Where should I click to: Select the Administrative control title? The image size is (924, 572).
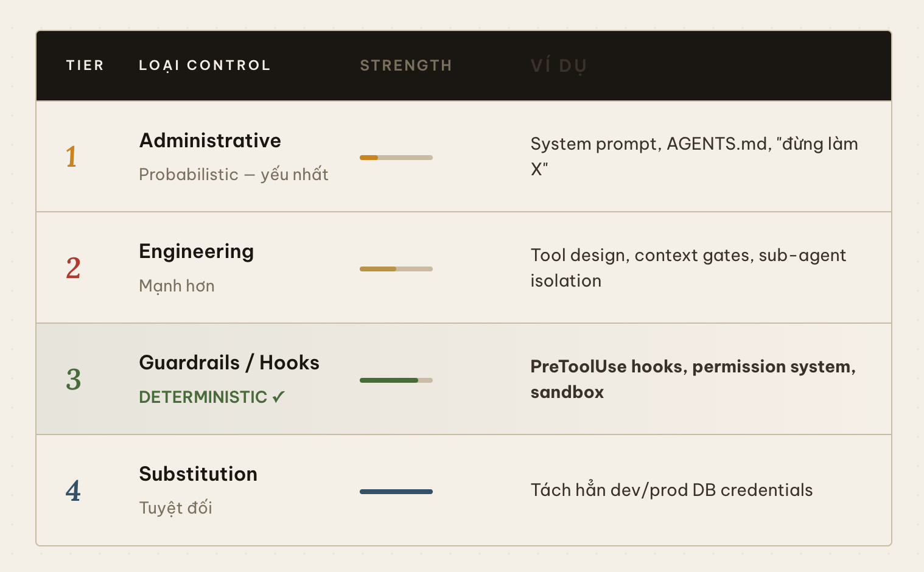210,141
